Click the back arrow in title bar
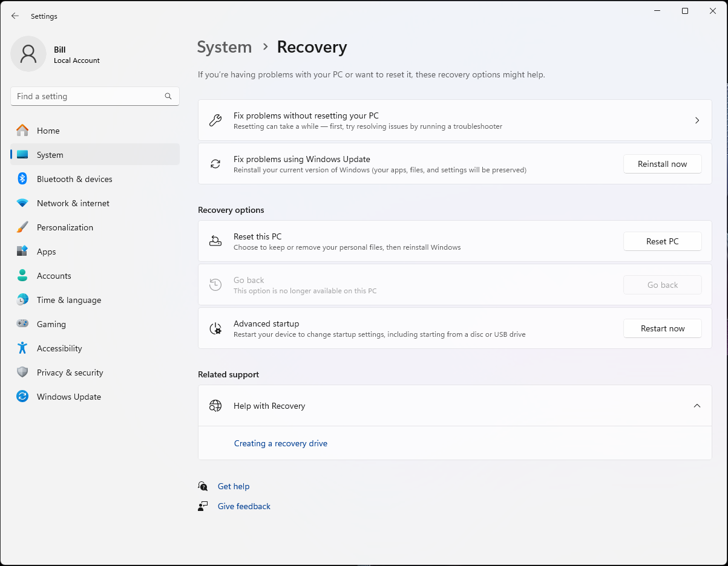The image size is (728, 566). click(x=15, y=16)
